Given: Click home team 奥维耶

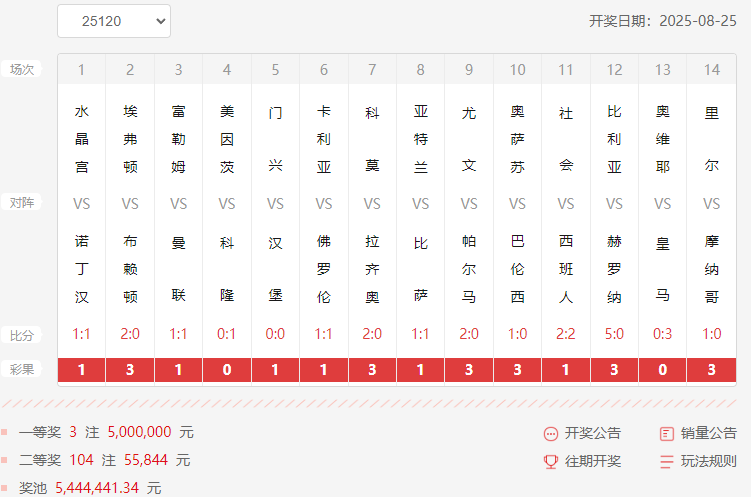Looking at the screenshot, I should click(x=662, y=139).
